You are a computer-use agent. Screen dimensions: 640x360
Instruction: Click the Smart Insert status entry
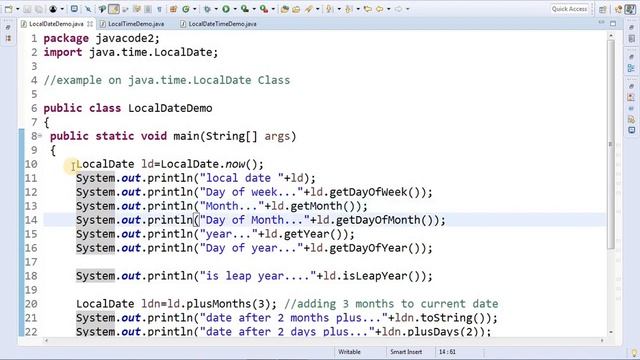point(406,352)
